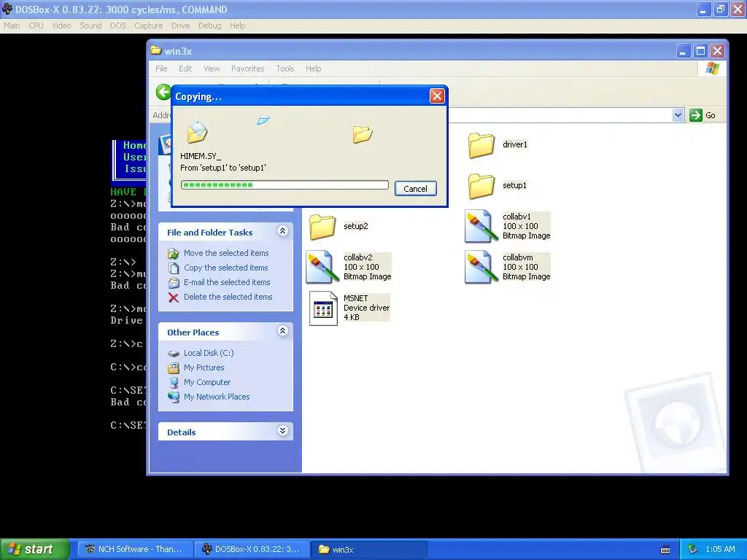This screenshot has width=747, height=560.
Task: Collapse the File and Folder Tasks panel
Action: click(282, 231)
